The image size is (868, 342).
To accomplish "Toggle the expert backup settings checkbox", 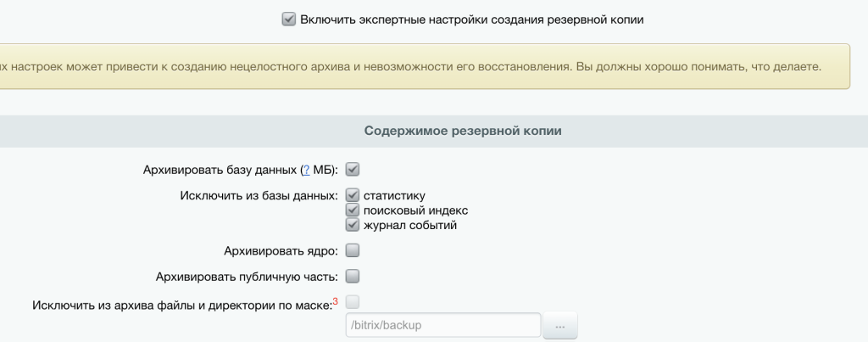I will 288,19.
